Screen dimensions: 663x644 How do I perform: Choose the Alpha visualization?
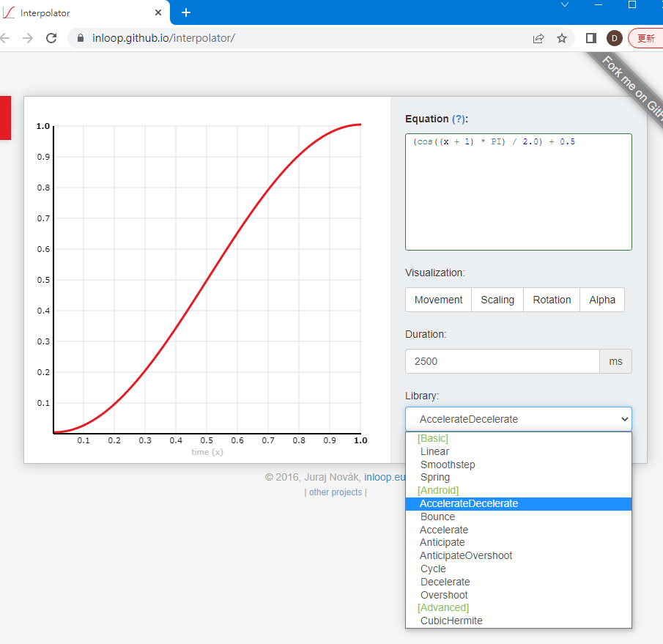[602, 300]
